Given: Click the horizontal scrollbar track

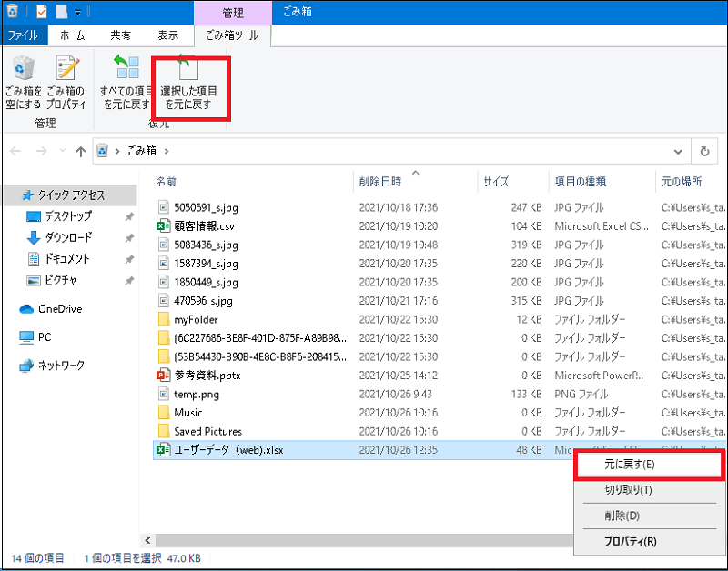Looking at the screenshot, I should pos(365,540).
